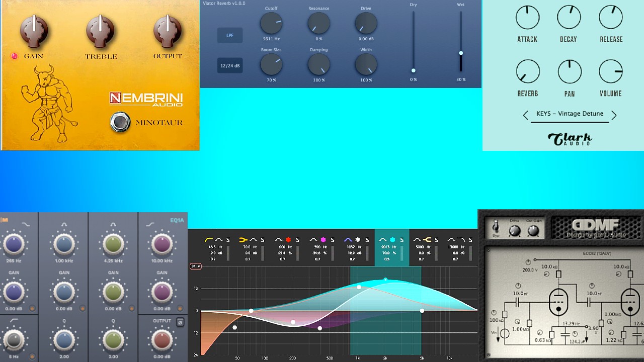Click the previous-preset chevron beside KEYS – Vintage Detune

coord(527,115)
